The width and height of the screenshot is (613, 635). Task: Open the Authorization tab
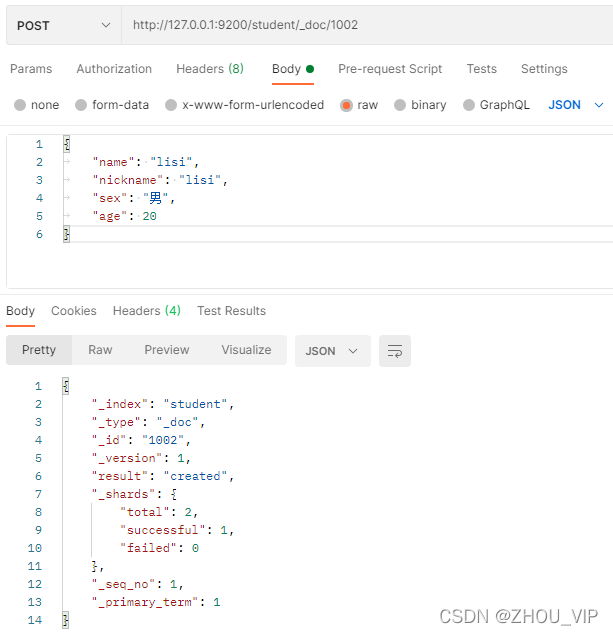(x=114, y=69)
